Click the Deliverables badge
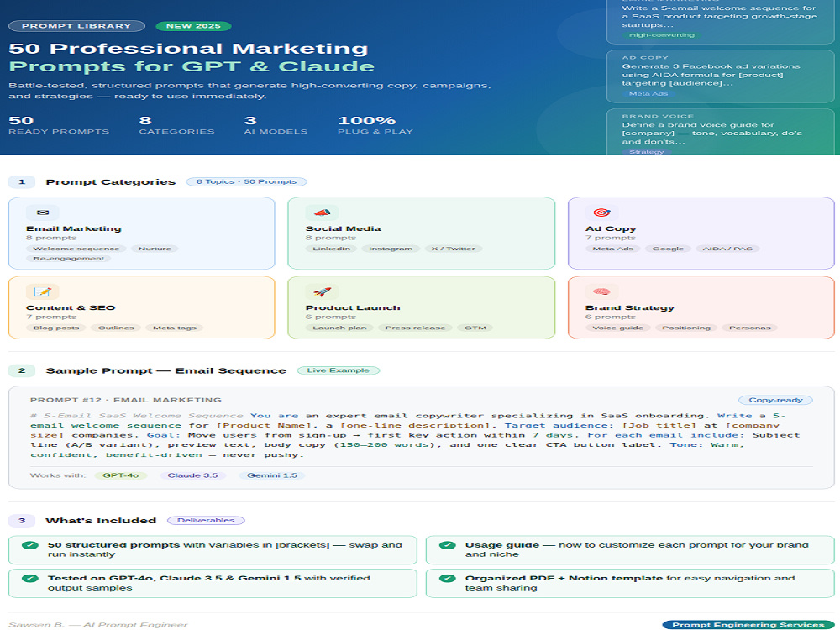The image size is (840, 630). click(206, 520)
